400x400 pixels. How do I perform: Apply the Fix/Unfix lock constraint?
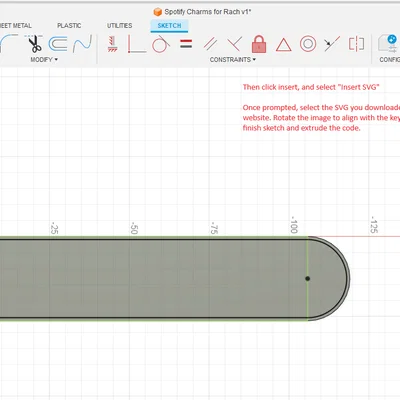point(259,44)
